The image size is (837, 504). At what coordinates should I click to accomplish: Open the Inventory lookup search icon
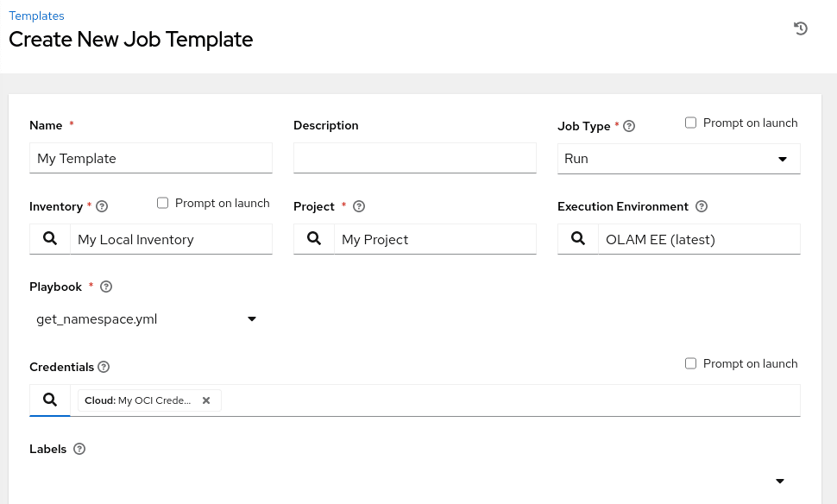click(x=50, y=239)
